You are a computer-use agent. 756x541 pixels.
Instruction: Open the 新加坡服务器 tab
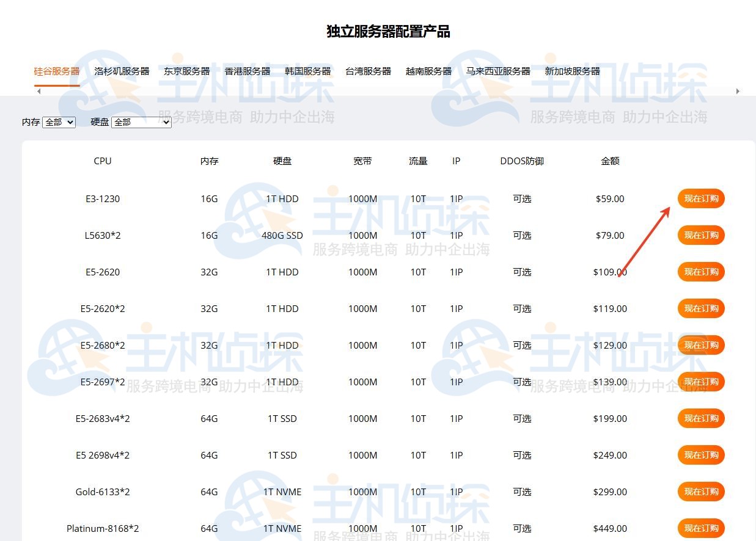coord(573,71)
